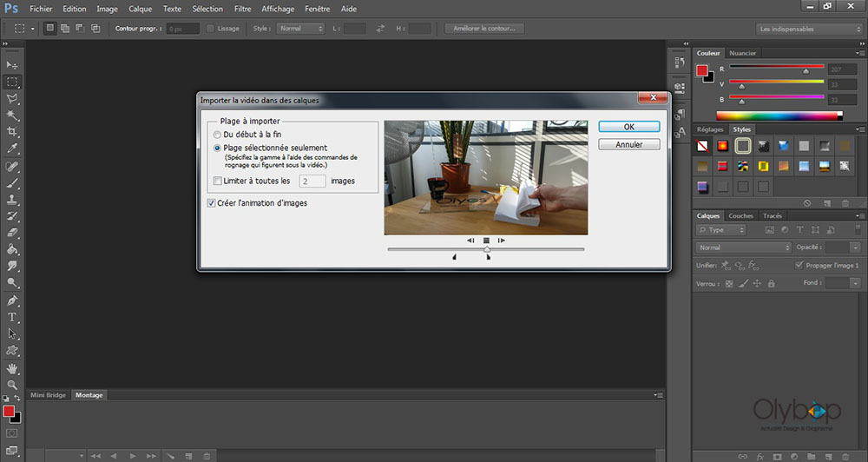Select the Magic Wand tool
Screen dimensions: 868x462
(11, 115)
